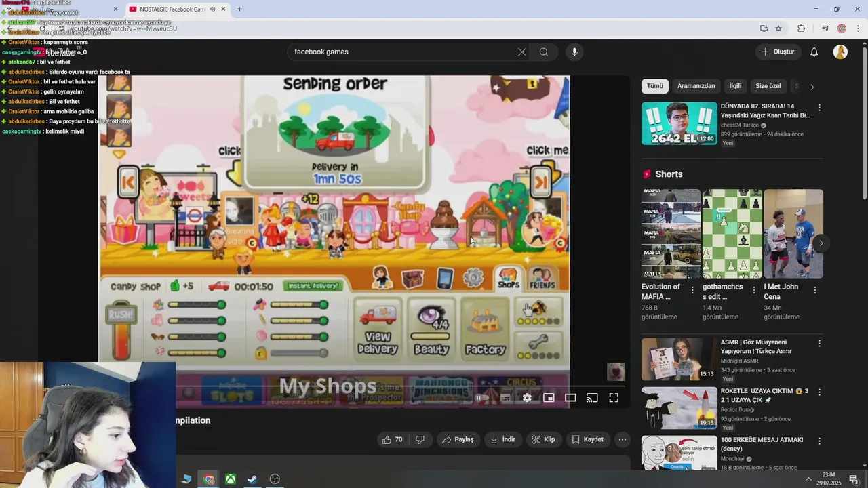Click channel watermark in video corner
This screenshot has width=868, height=488.
(x=616, y=371)
